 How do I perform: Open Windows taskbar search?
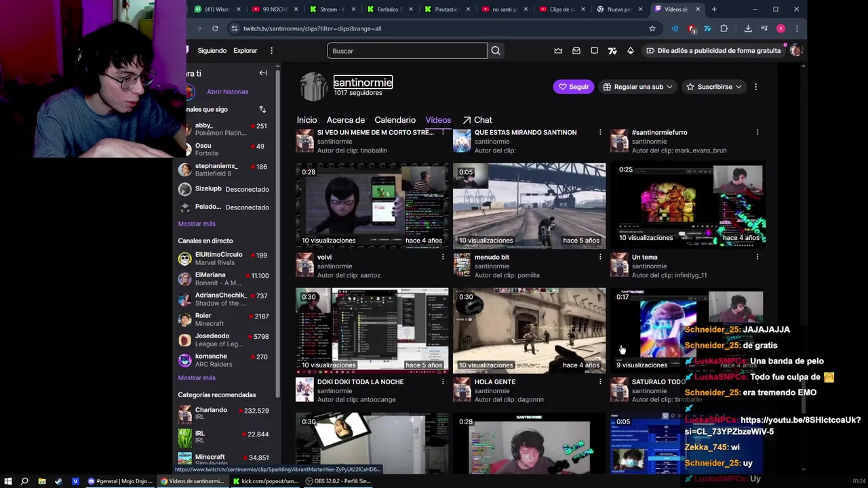pos(24,481)
